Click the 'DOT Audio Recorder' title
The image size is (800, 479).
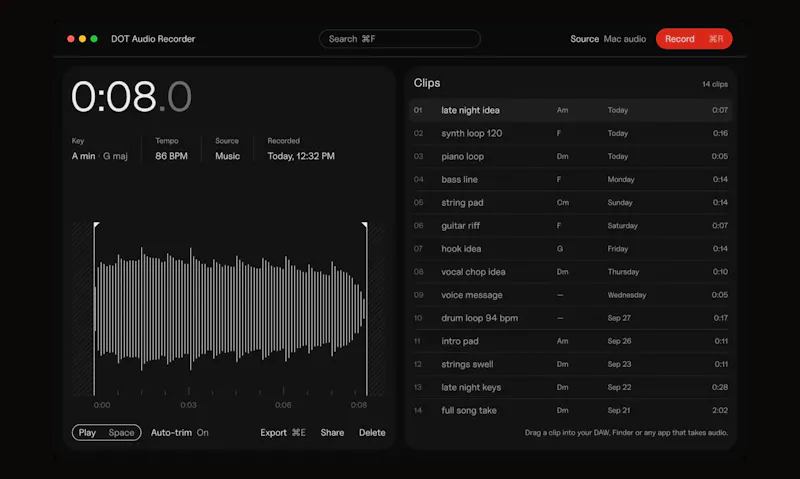[153, 39]
